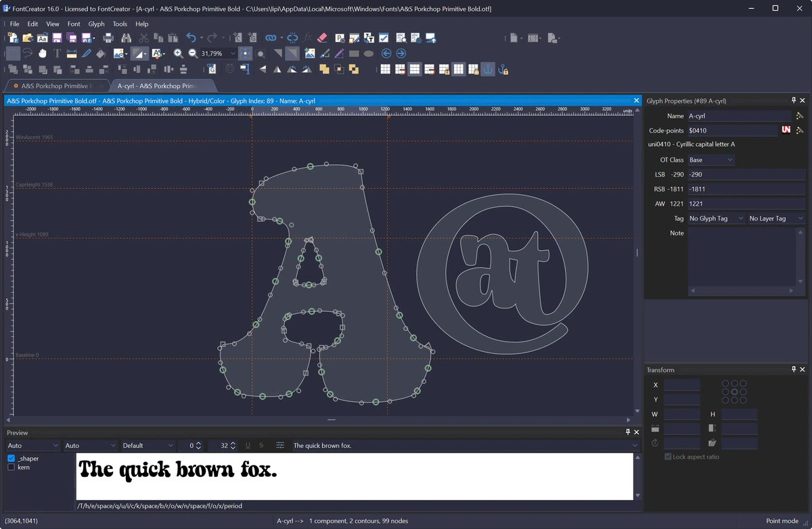Screen dimensions: 812x529
Task: Choose the Text tool (T icon)
Action: tap(58, 53)
